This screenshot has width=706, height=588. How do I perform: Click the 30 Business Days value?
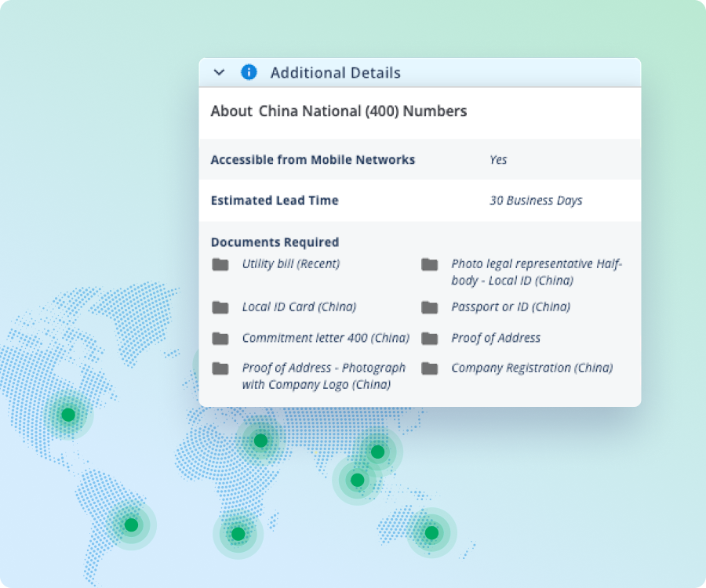click(x=536, y=201)
